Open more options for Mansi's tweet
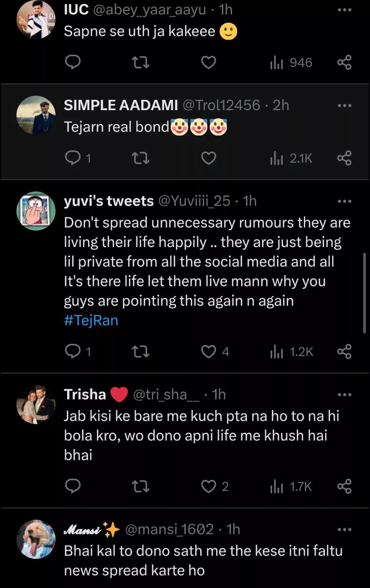Viewport: 370px width, 588px height. point(344,530)
